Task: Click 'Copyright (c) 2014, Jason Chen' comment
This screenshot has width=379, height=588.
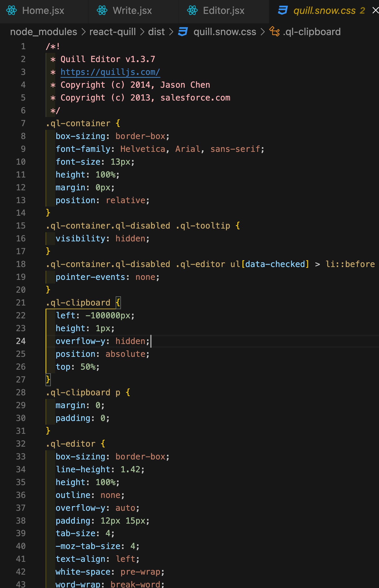Action: (135, 85)
